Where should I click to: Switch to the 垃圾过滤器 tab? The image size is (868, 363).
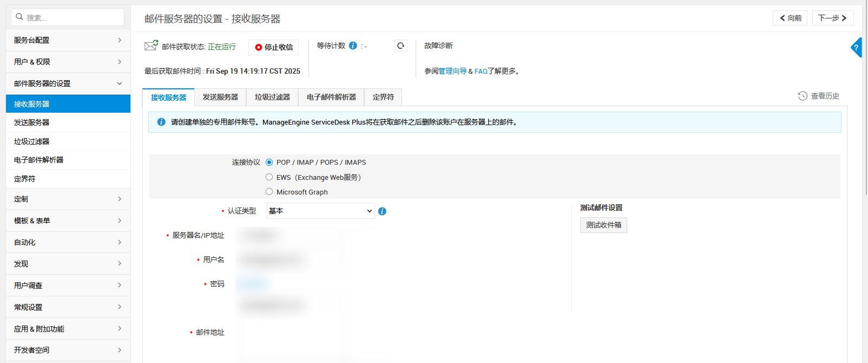pyautogui.click(x=272, y=97)
